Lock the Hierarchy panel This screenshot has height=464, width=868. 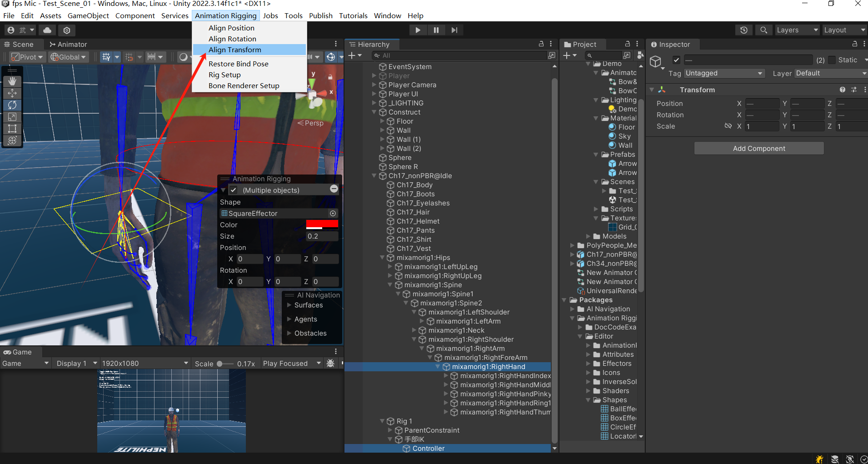541,44
